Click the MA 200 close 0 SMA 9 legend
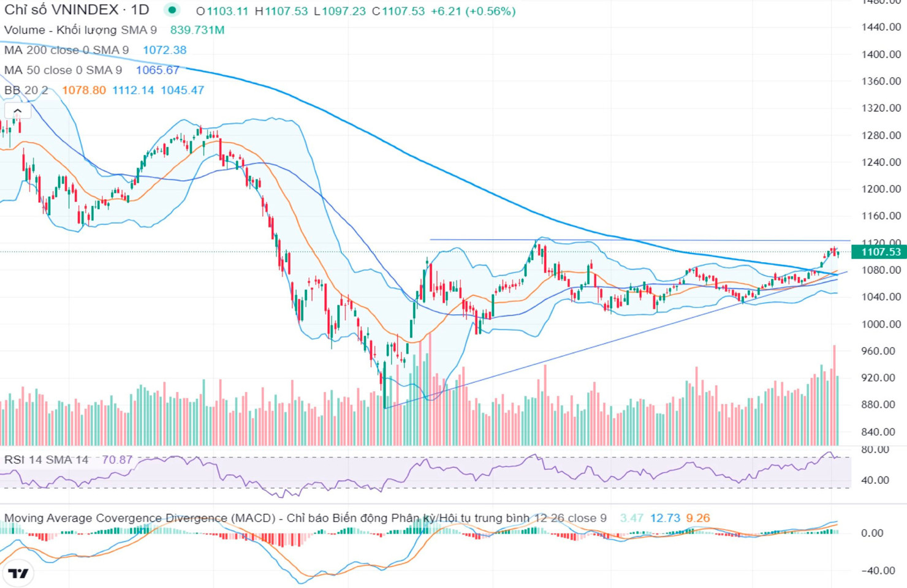 click(66, 50)
